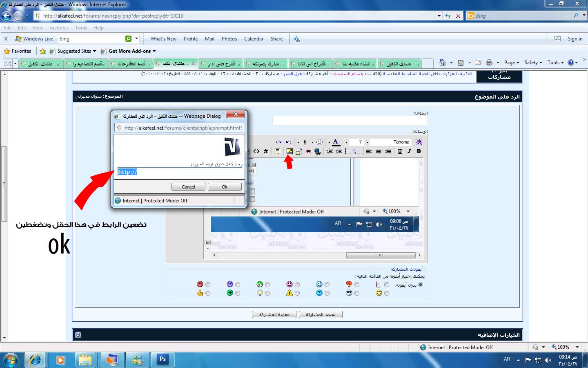Click Ok in the Webpage Dialog
Screen dimensions: 588x368
225,187
